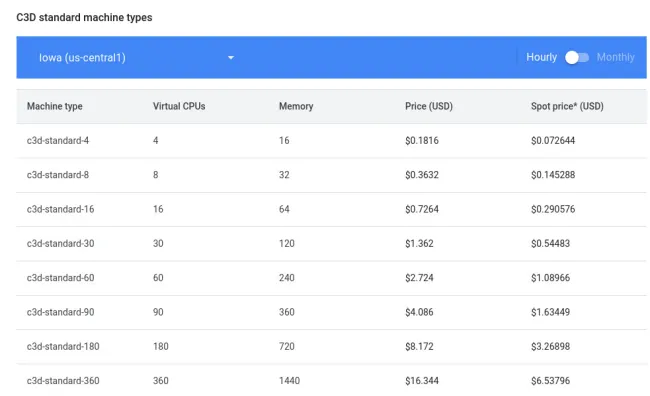650x396 pixels.
Task: Select the c3d-standard-16 machine type cell
Action: pos(61,209)
